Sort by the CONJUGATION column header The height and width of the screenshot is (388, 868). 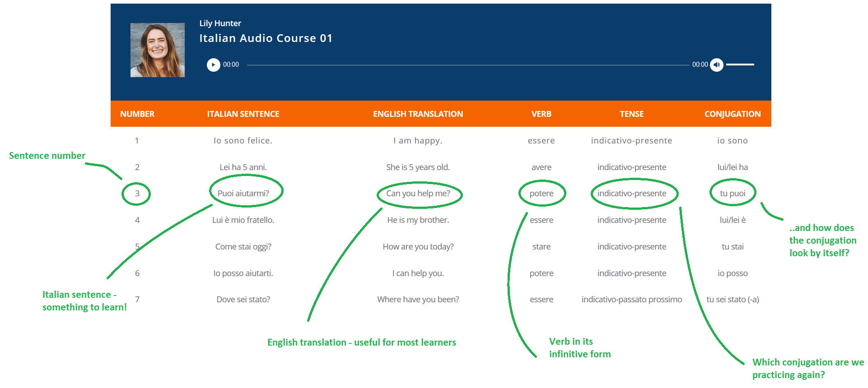(733, 114)
